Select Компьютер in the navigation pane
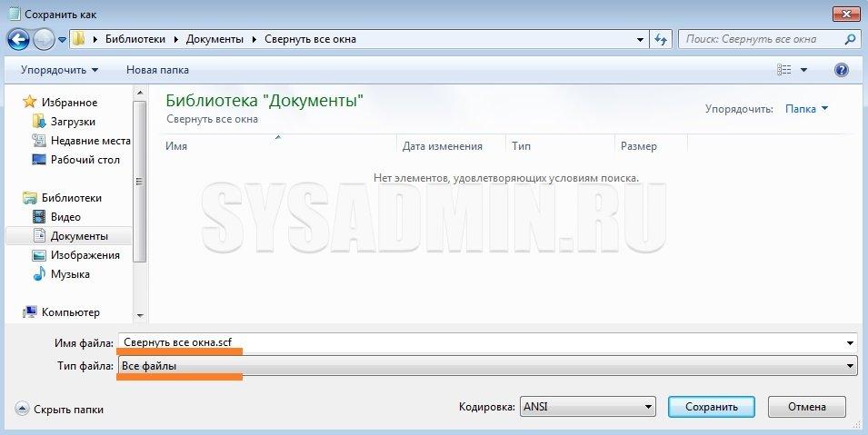868x435 pixels. tap(70, 312)
